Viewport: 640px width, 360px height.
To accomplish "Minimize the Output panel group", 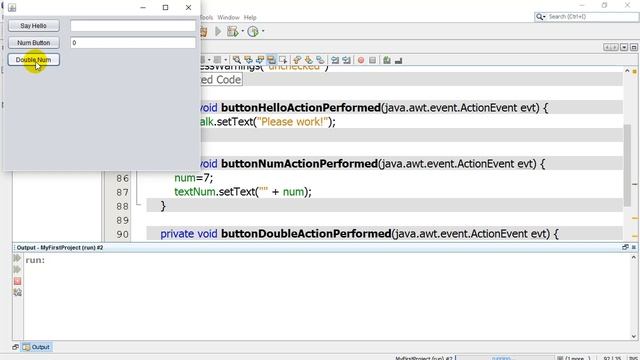I will click(x=634, y=247).
